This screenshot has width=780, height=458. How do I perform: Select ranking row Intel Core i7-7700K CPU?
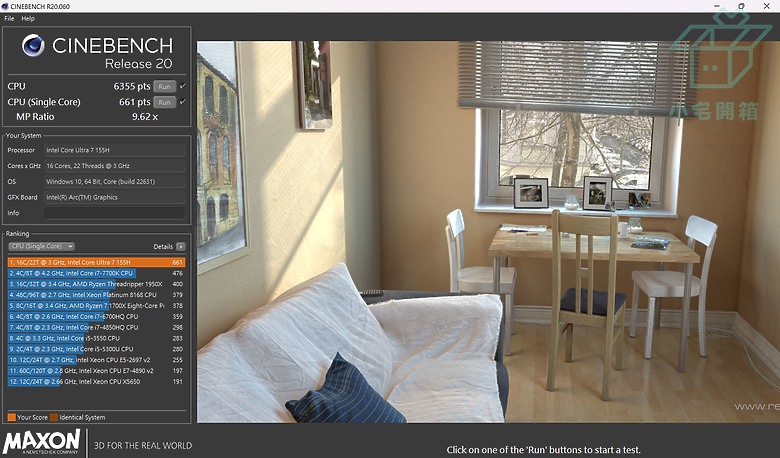point(97,273)
